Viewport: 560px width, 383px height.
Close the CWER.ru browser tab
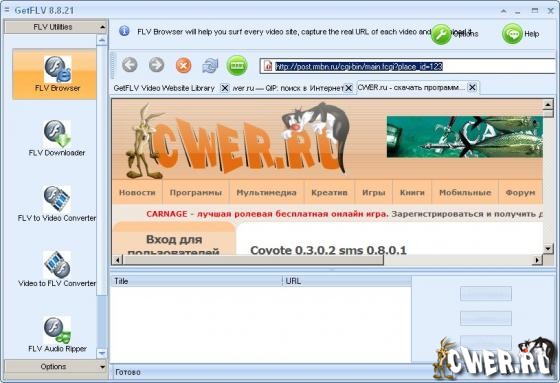coord(472,87)
